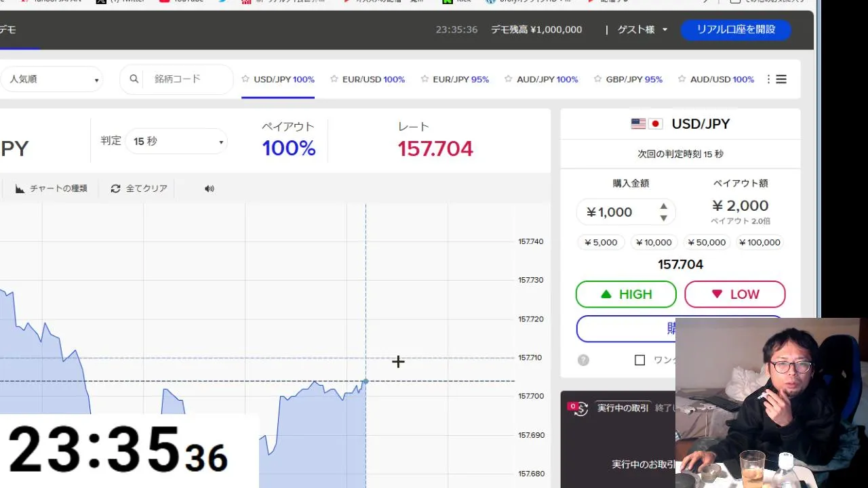
Task: Click the help question mark icon
Action: [583, 360]
